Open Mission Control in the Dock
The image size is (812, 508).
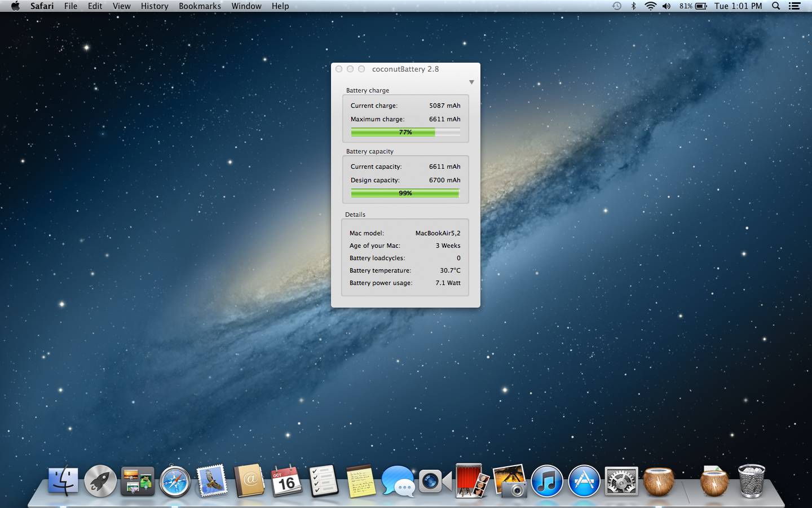pyautogui.click(x=138, y=481)
